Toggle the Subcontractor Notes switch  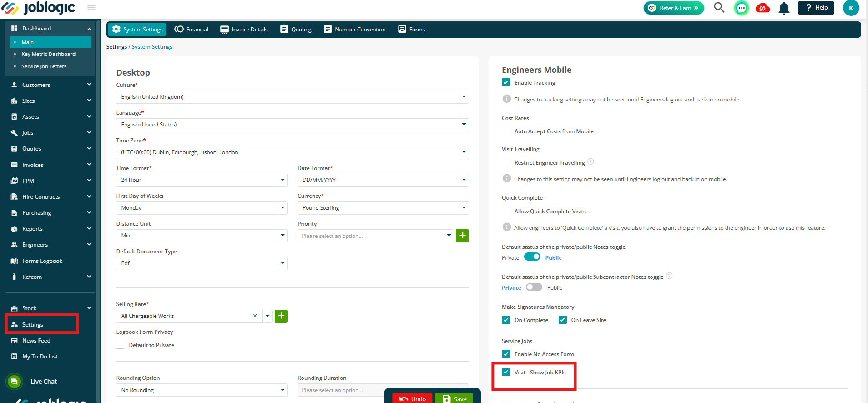point(534,287)
